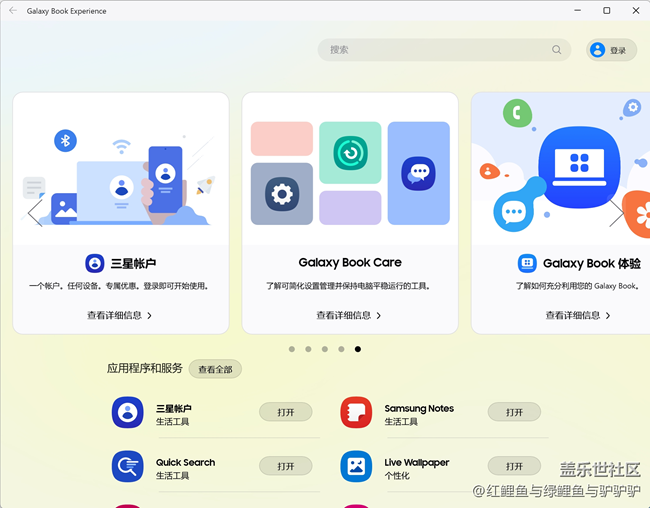The image size is (650, 508).
Task: Click 打开 for Samsung Notes
Action: (514, 412)
